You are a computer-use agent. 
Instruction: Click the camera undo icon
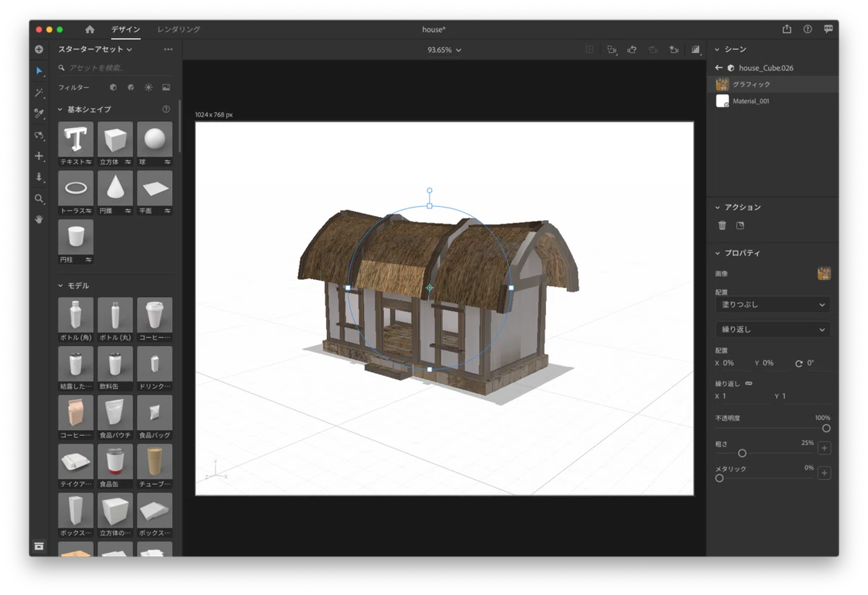click(x=632, y=50)
